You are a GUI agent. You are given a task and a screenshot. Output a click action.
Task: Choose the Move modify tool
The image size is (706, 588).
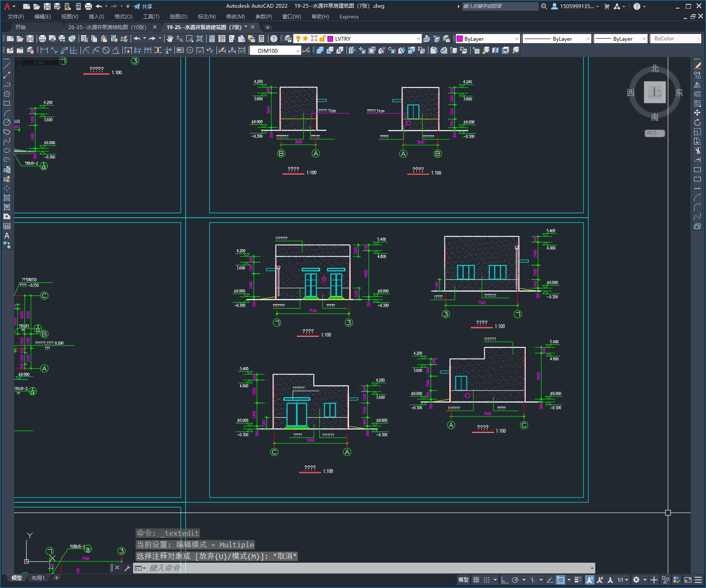697,113
